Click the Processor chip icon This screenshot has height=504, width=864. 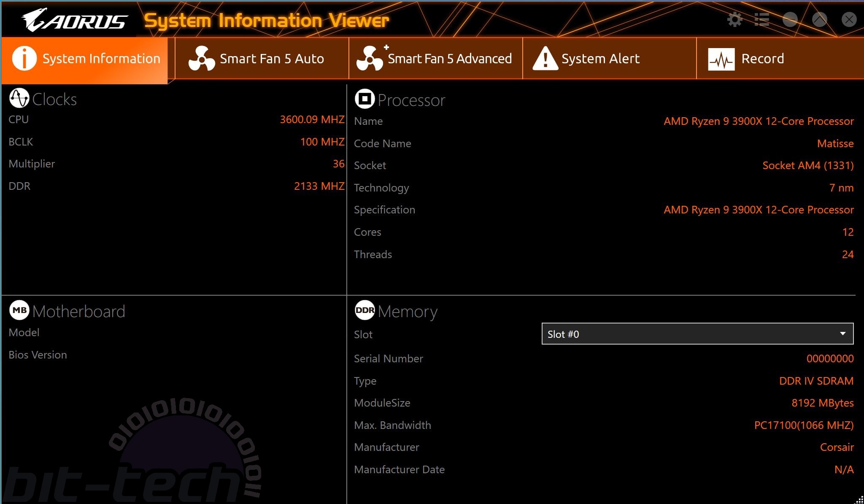coord(365,99)
